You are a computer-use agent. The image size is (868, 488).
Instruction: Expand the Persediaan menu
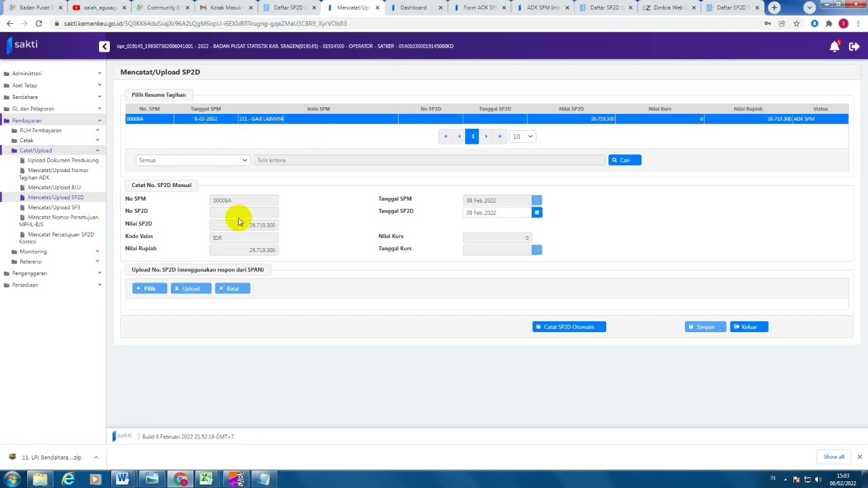click(x=52, y=285)
